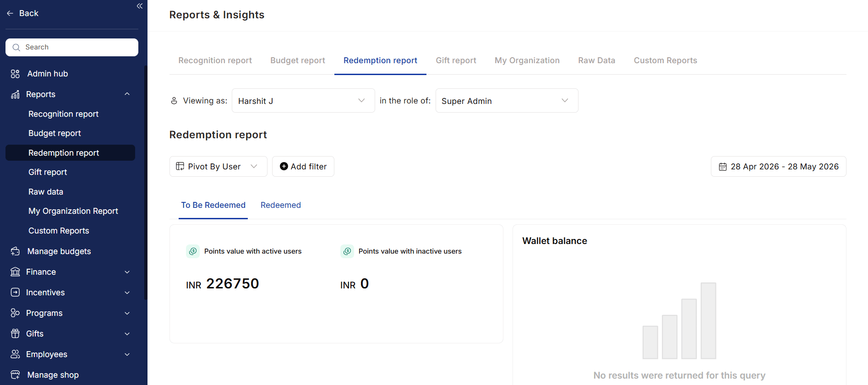This screenshot has height=385, width=868.
Task: Open the My Organization tab
Action: click(x=527, y=60)
